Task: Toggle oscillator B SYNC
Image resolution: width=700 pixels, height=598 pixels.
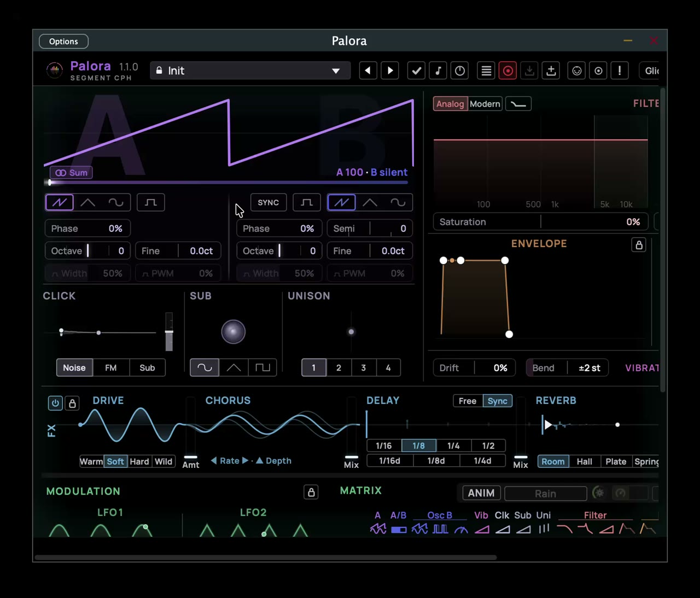Action: click(268, 202)
